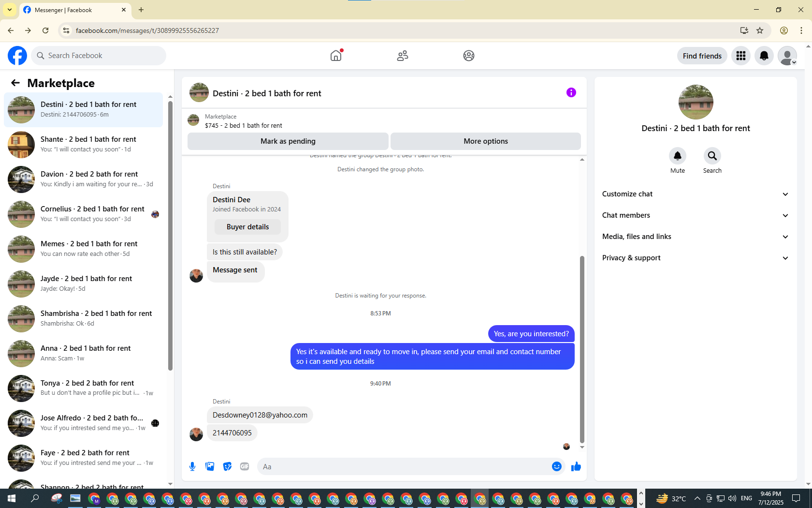
Task: Expand Media, files and links section
Action: click(x=696, y=237)
